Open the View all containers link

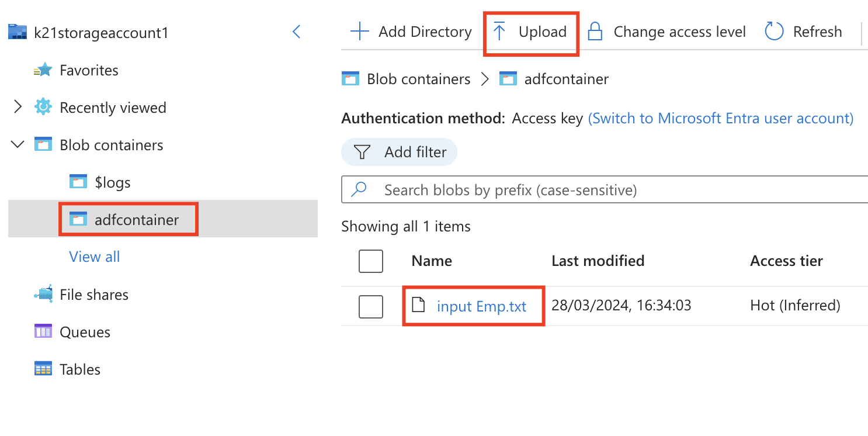[x=95, y=257]
